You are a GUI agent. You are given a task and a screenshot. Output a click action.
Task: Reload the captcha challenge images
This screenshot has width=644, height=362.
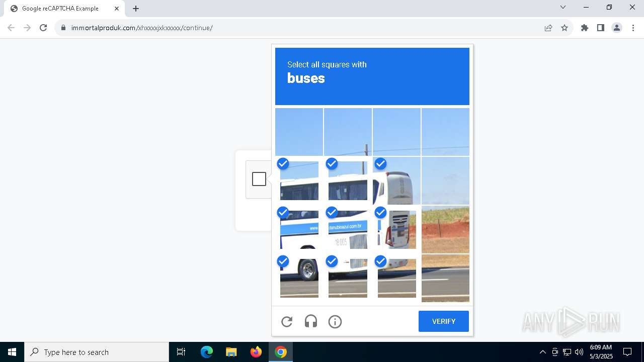[287, 322]
